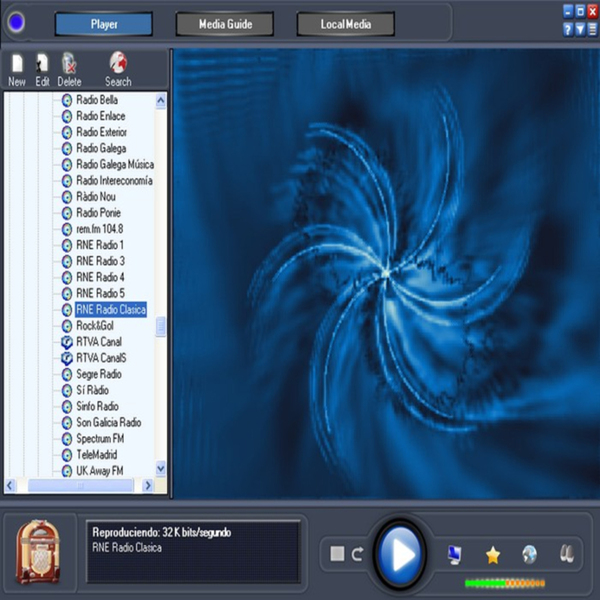This screenshot has height=600, width=600.
Task: Select the Radio Galega station row
Action: point(101,148)
